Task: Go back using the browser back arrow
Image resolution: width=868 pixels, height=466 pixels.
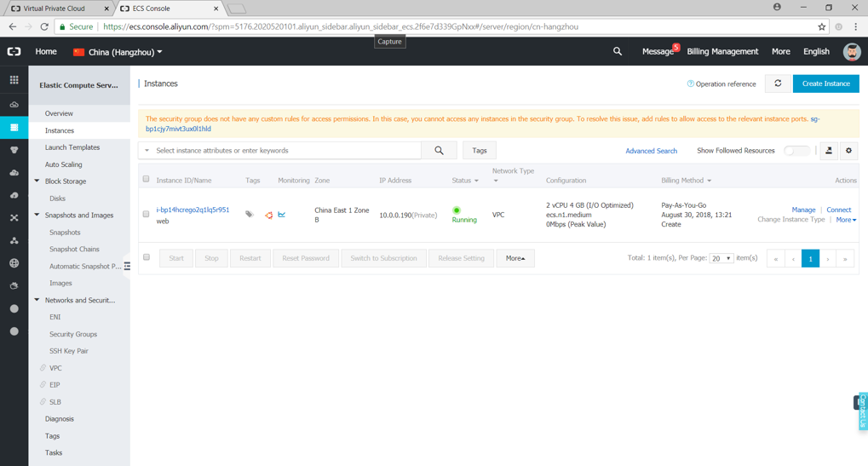Action: (13, 26)
